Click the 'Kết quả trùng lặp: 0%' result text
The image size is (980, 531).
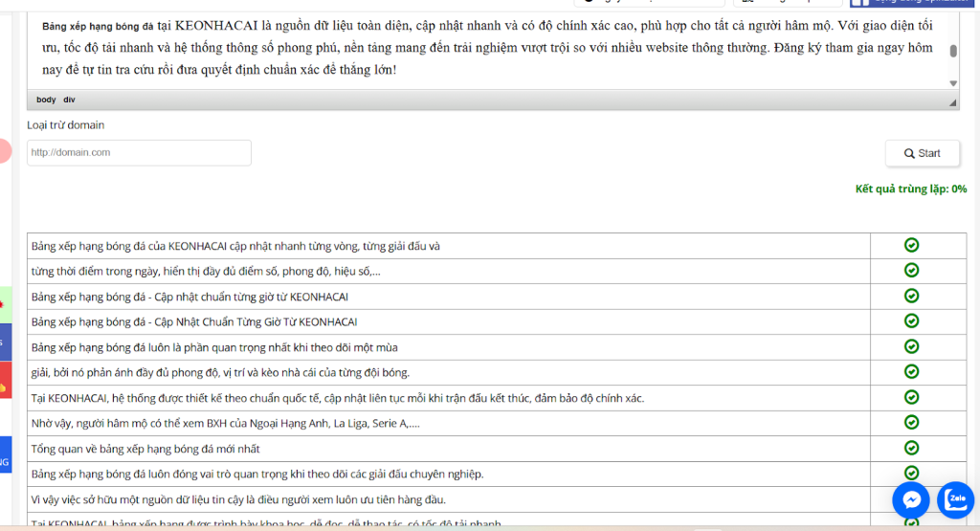tap(910, 189)
